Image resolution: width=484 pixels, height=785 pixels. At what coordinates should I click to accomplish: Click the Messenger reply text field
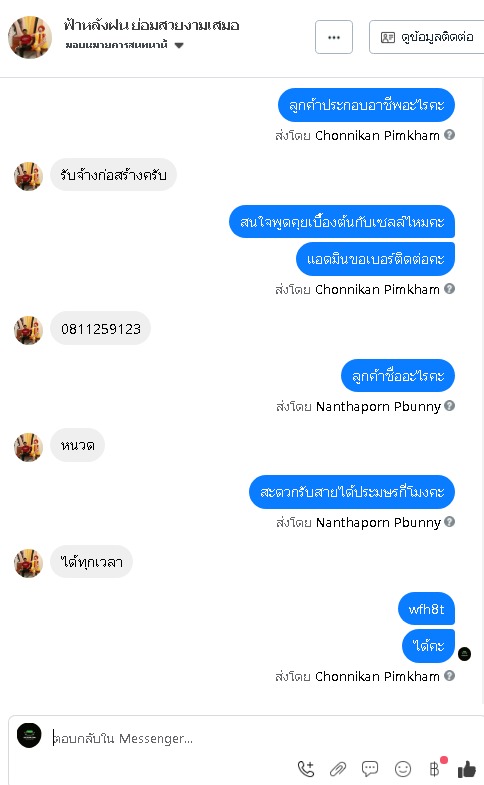point(170,738)
